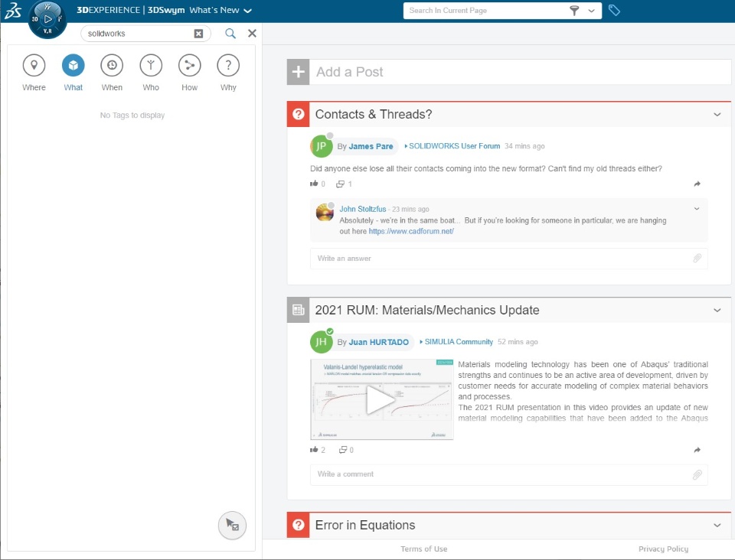Open Juan Hurtado's JH avatar
The image size is (735, 560).
[x=321, y=342]
